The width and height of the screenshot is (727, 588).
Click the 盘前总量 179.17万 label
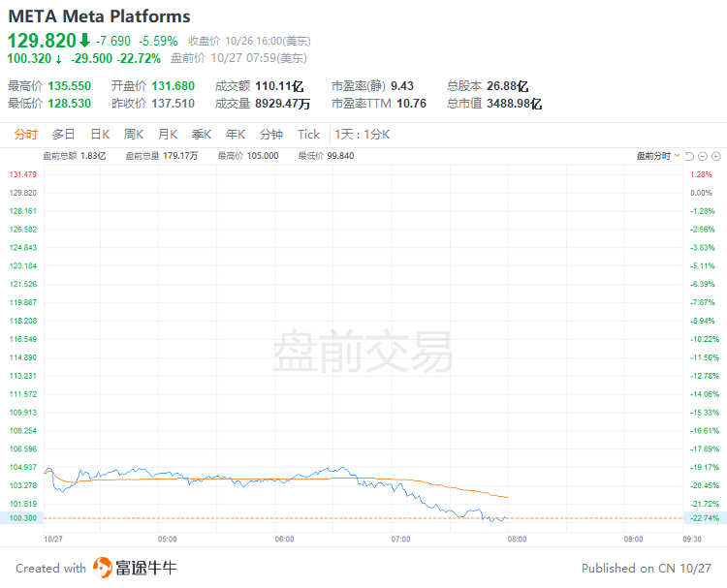pos(162,156)
